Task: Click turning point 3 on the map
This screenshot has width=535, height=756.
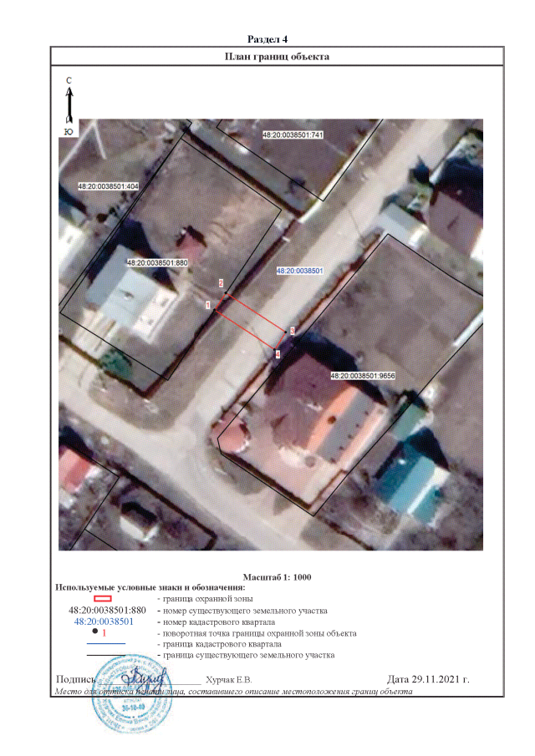Action: tap(293, 332)
